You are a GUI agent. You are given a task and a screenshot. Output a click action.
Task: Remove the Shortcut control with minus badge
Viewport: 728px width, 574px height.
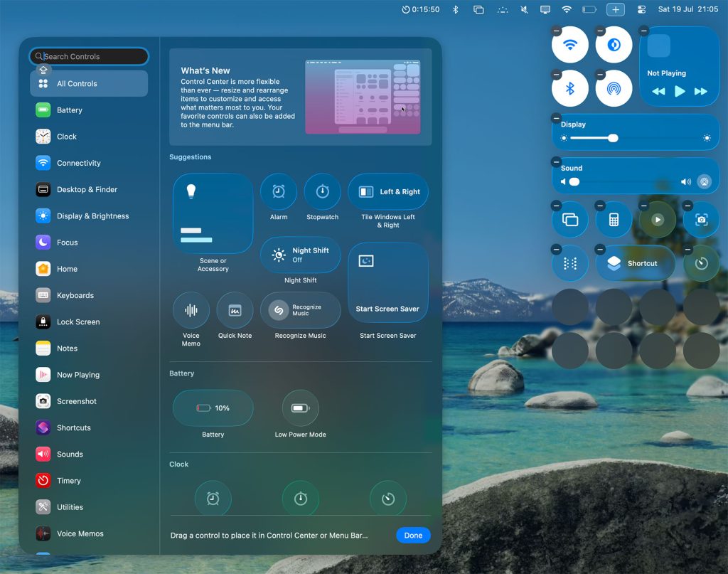pos(600,250)
